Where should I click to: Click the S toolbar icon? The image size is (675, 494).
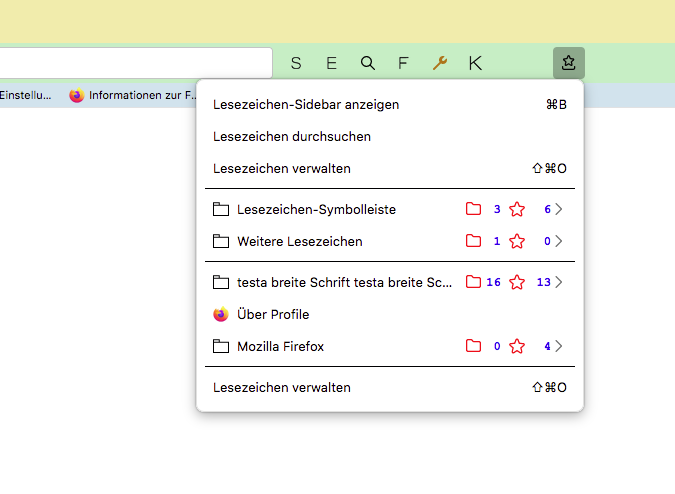(296, 63)
